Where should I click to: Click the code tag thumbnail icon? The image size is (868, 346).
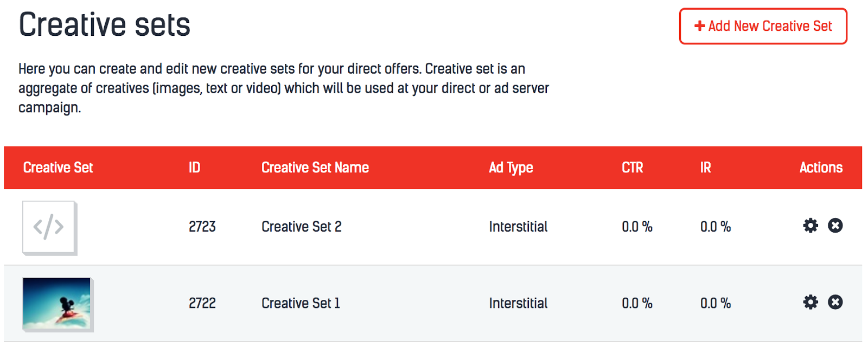coord(49,227)
